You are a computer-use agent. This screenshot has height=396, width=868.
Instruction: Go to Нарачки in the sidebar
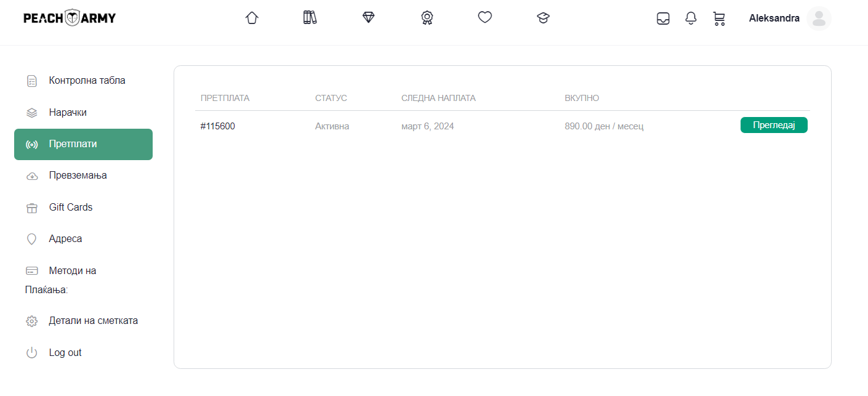[x=68, y=113]
